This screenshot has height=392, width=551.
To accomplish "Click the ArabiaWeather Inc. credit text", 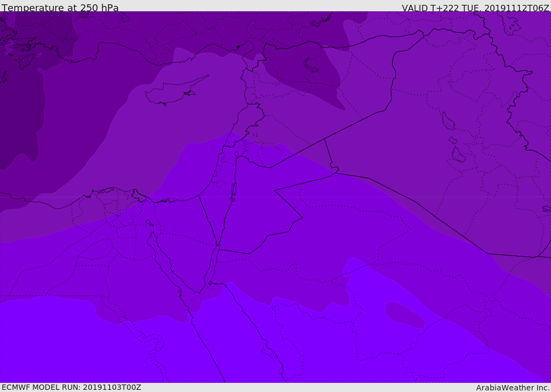I will click(513, 388).
